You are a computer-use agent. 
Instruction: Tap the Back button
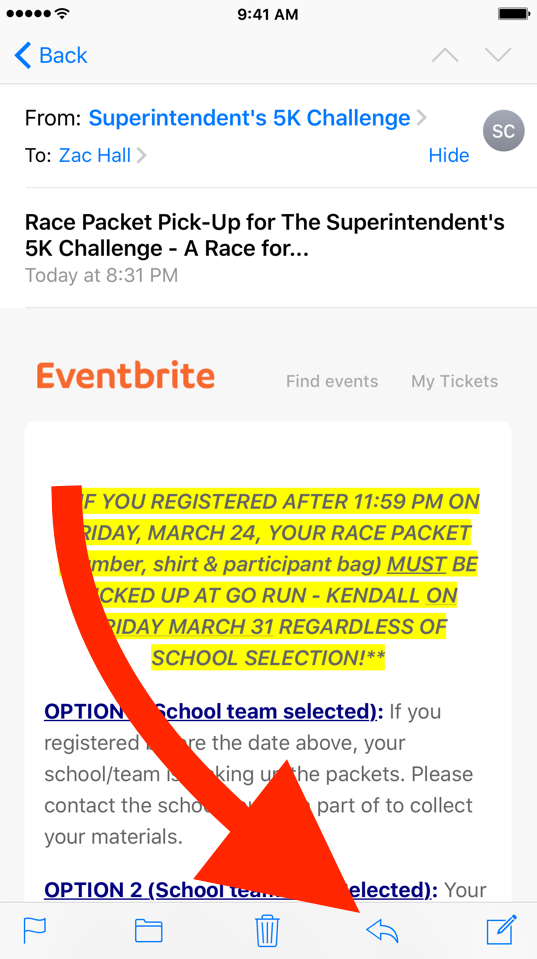[x=51, y=55]
